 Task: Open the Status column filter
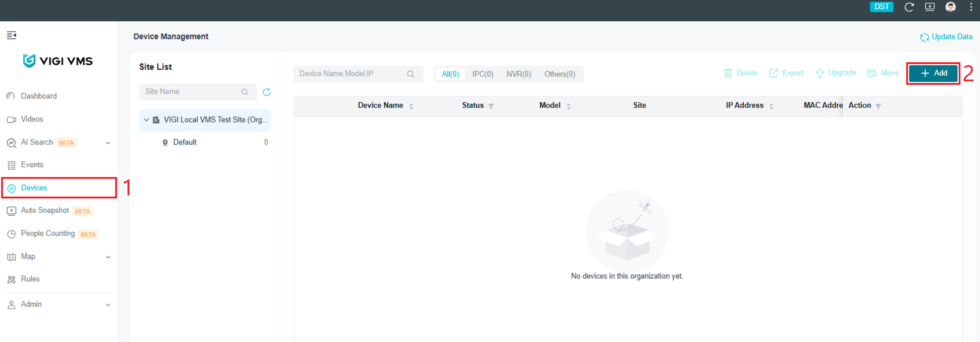coord(491,106)
